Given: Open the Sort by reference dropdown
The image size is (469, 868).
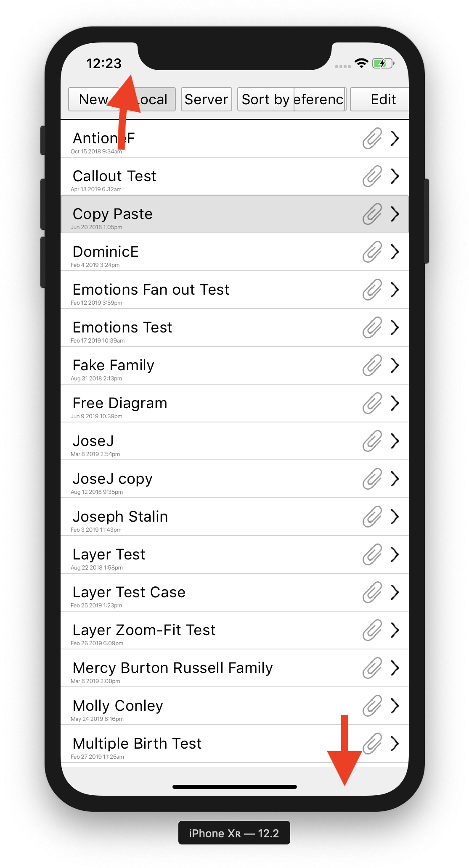Looking at the screenshot, I should pos(292,100).
